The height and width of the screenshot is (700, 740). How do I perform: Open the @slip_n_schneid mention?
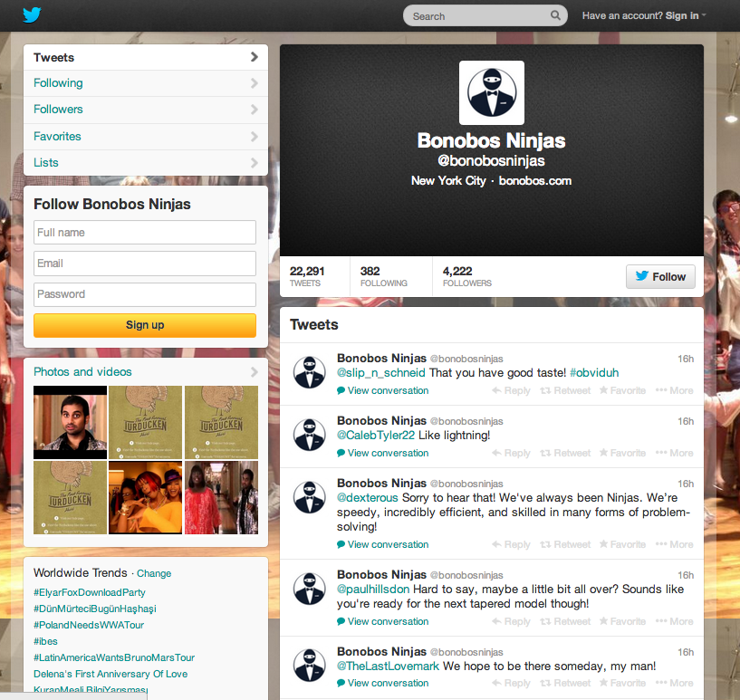pos(381,373)
